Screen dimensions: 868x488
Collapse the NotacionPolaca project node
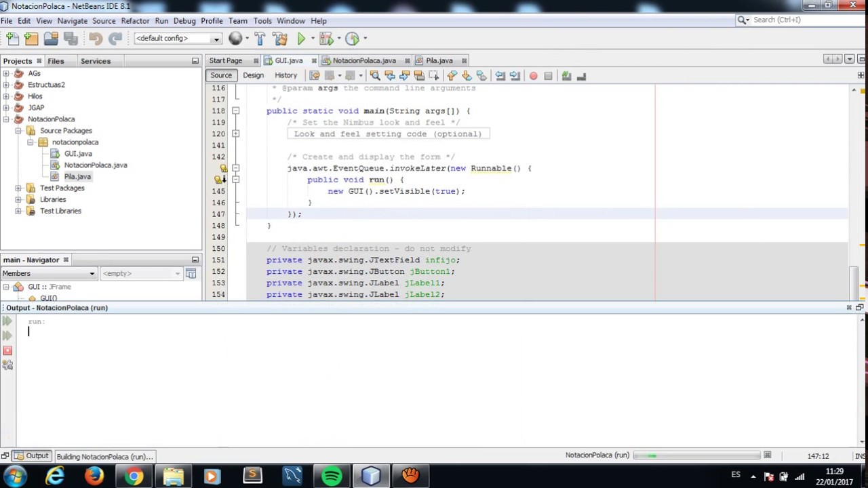click(x=6, y=119)
